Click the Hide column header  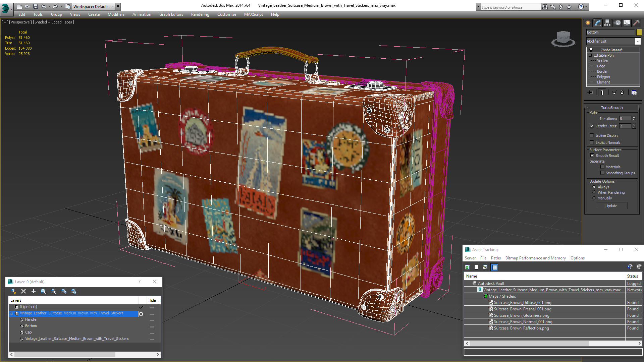click(x=152, y=300)
